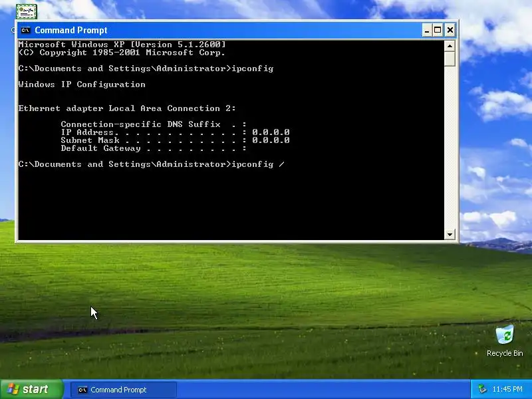Open the Start menu
The height and width of the screenshot is (399, 532).
31,389
